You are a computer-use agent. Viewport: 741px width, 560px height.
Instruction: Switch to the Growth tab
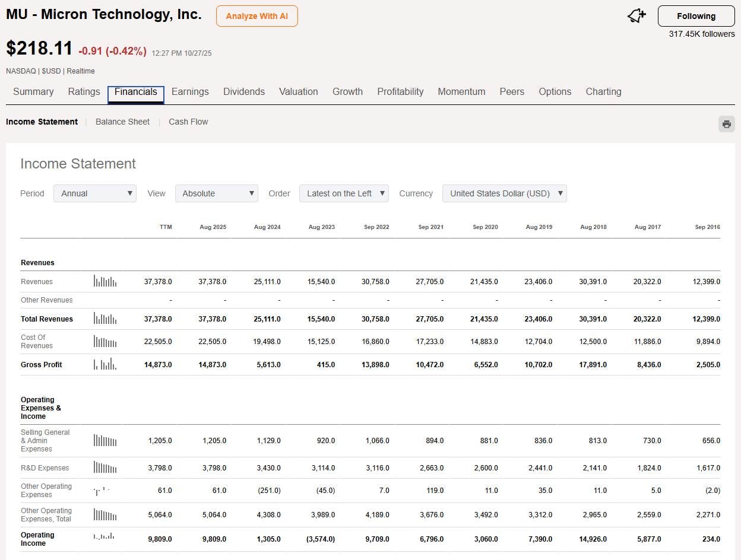(x=347, y=92)
